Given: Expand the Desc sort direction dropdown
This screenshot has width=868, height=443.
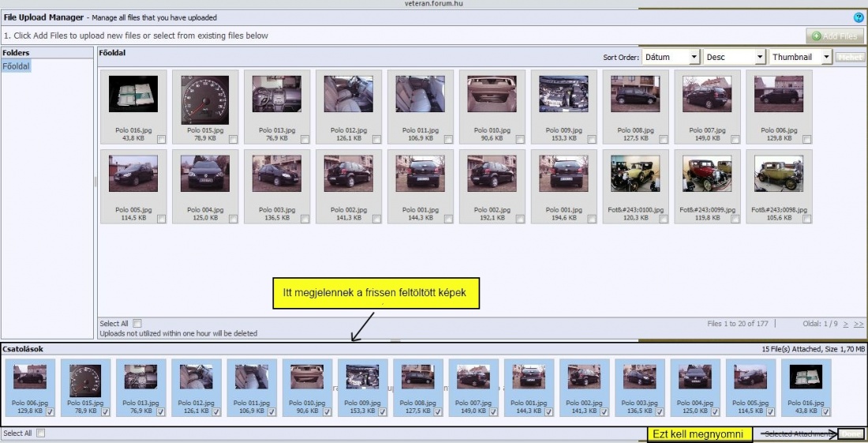Looking at the screenshot, I should tap(735, 57).
